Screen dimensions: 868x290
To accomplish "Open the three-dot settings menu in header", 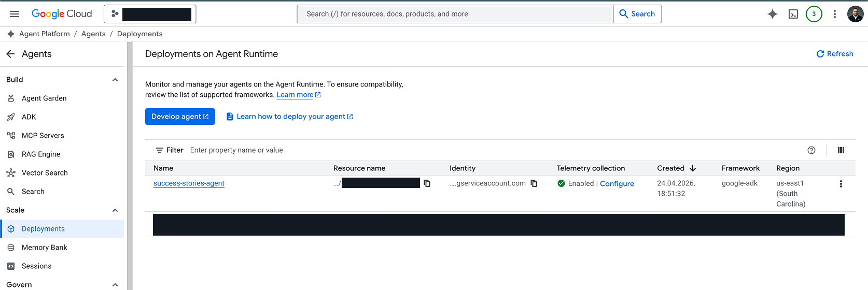I will (835, 14).
